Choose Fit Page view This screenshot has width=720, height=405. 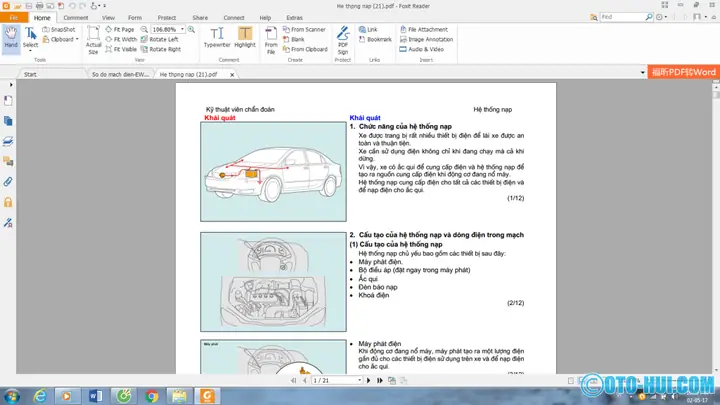click(x=120, y=29)
